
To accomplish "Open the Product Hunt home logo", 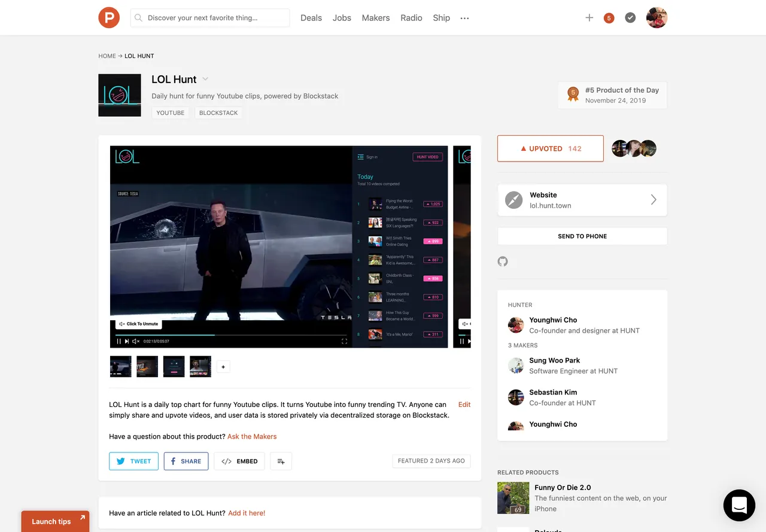I will (109, 17).
